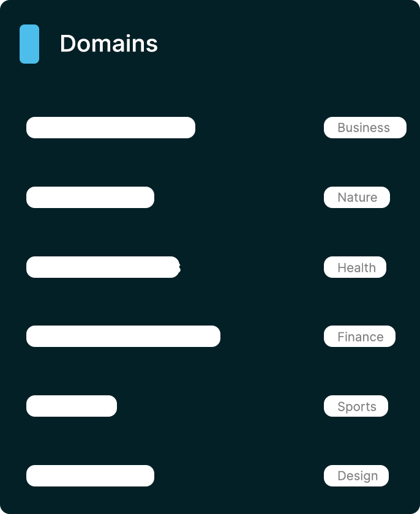Viewport: 420px width, 514px height.
Task: Click the longest white placeholder bar
Action: (123, 337)
